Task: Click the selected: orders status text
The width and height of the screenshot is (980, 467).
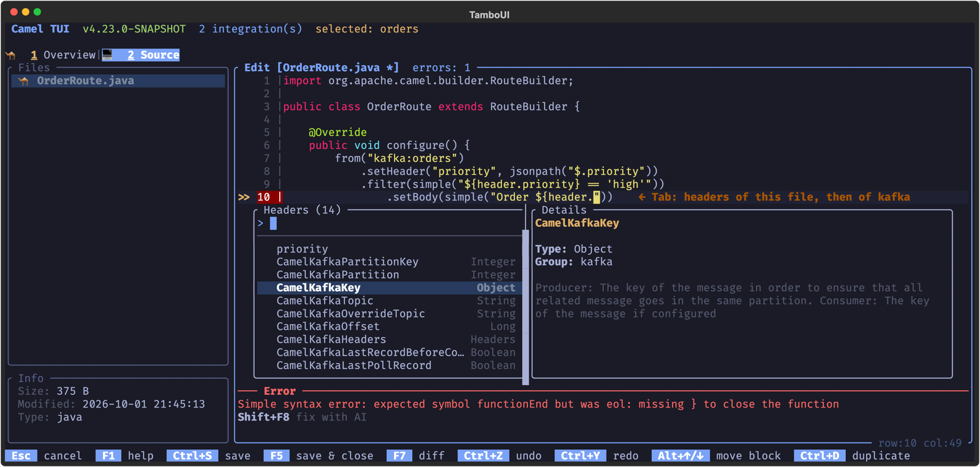Action: click(x=367, y=29)
